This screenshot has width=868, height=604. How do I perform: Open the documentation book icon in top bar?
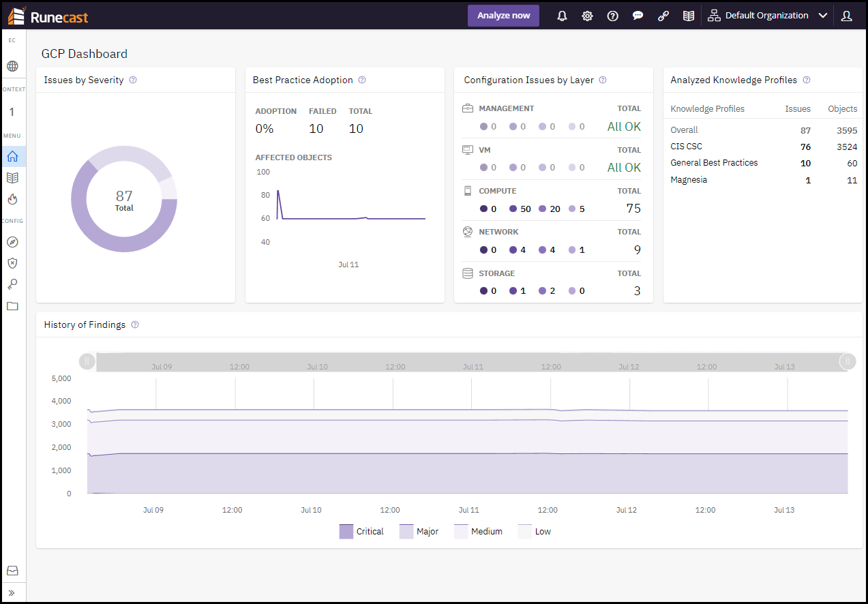coord(689,16)
